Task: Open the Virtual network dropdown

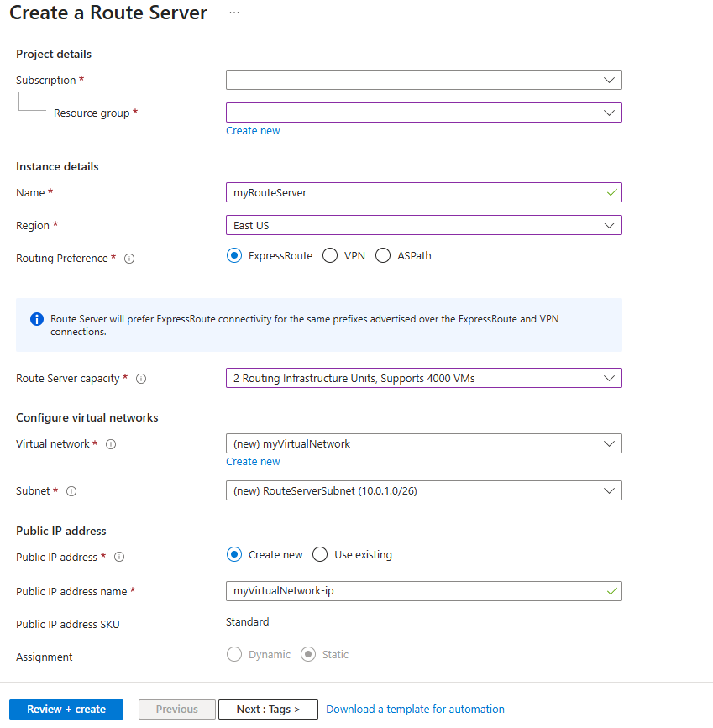Action: 423,443
